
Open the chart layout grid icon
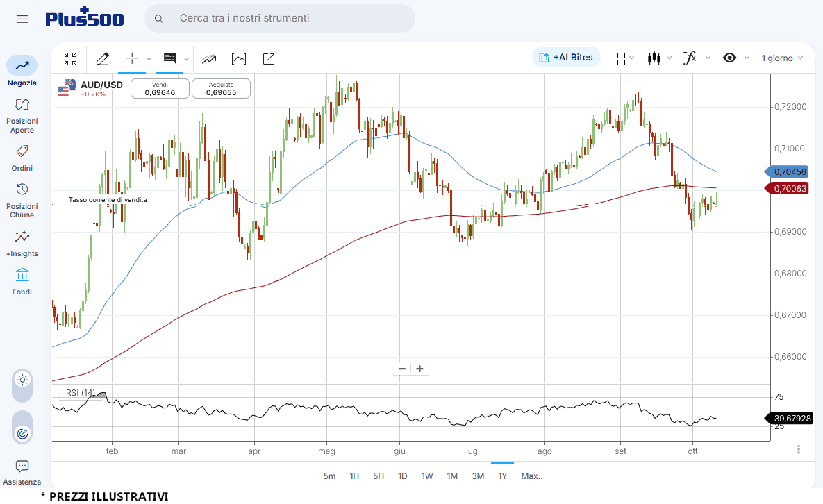click(619, 59)
